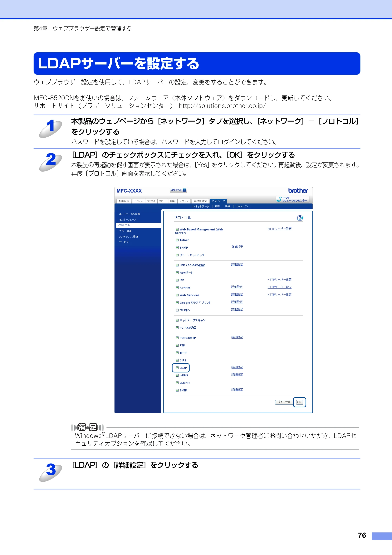Image resolution: width=392 pixels, height=555 pixels.
Task: Switch to the ファクス tab
Action: pyautogui.click(x=151, y=201)
